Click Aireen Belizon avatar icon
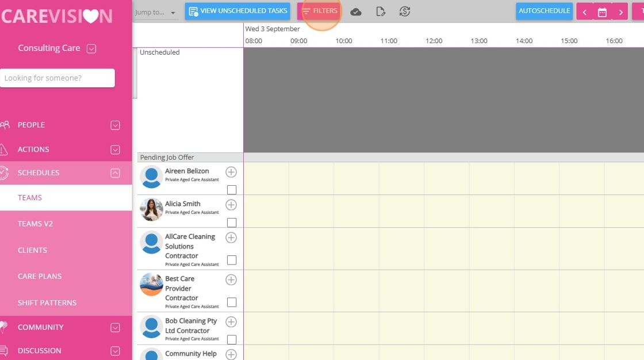644x360 pixels. tap(151, 177)
